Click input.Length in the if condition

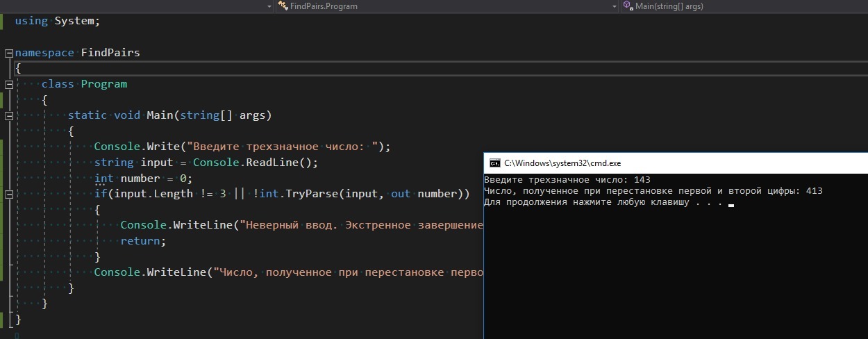pyautogui.click(x=153, y=194)
